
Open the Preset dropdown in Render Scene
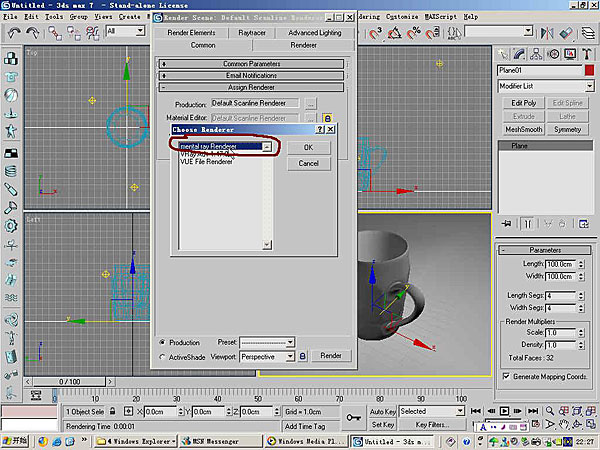coord(267,342)
